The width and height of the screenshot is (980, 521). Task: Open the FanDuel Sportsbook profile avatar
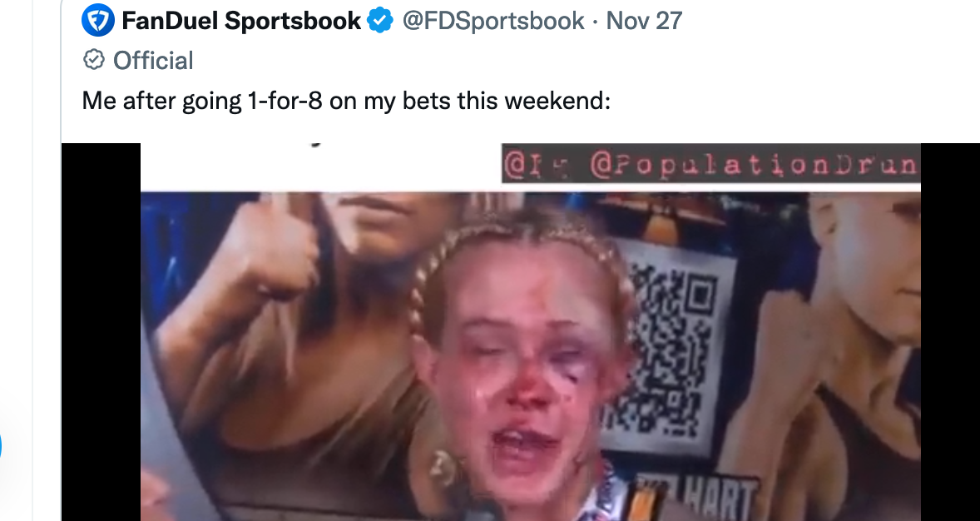click(x=98, y=20)
